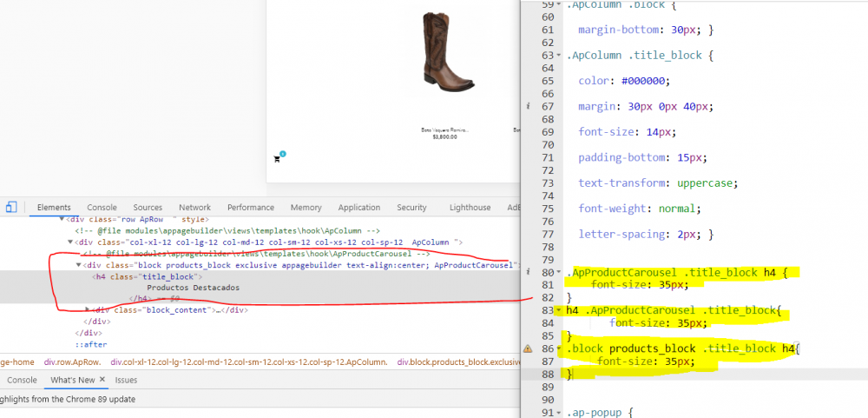The width and height of the screenshot is (868, 418).
Task: Click the info marker on line 80
Action: [x=527, y=273]
